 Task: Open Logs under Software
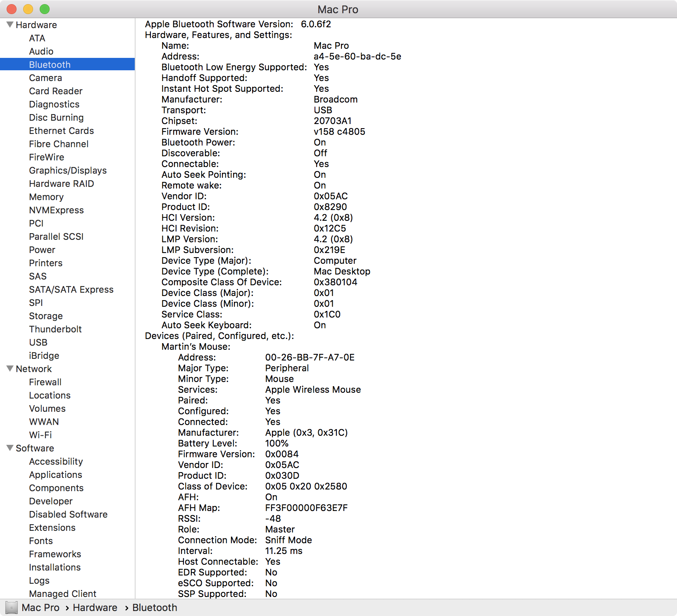[x=39, y=580]
